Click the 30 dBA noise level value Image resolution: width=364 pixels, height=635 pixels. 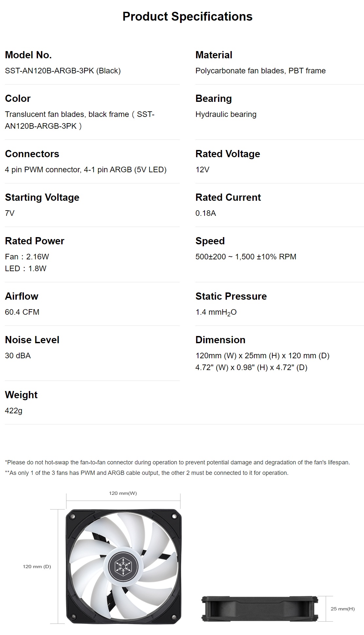pyautogui.click(x=18, y=356)
